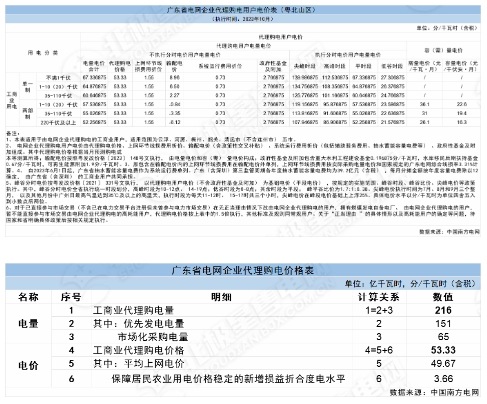The height and width of the screenshot is (404, 487).
Task: Click 数据来源：中国南方电网 under the lower table
Action: point(434,393)
